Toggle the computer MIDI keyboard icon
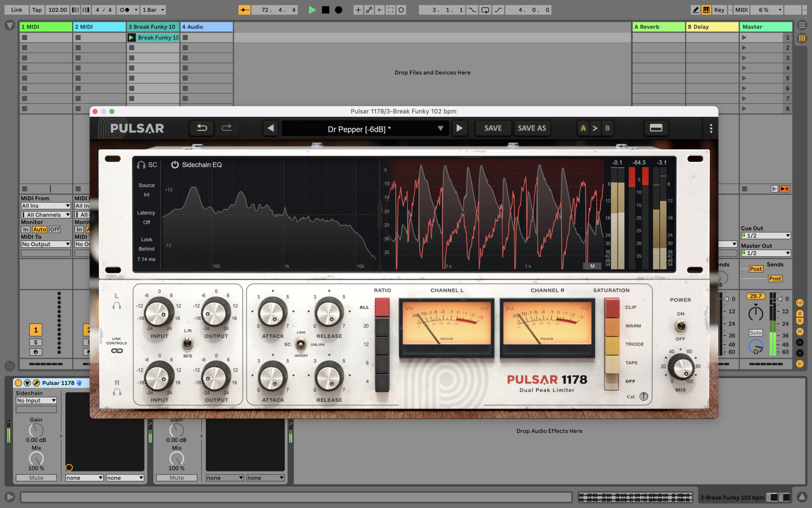The width and height of the screenshot is (812, 508). tap(706, 10)
